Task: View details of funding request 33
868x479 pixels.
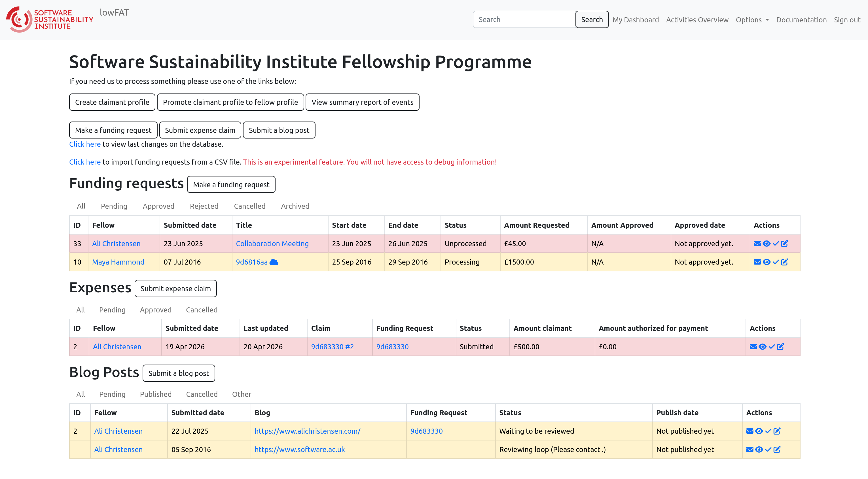Action: (x=766, y=243)
